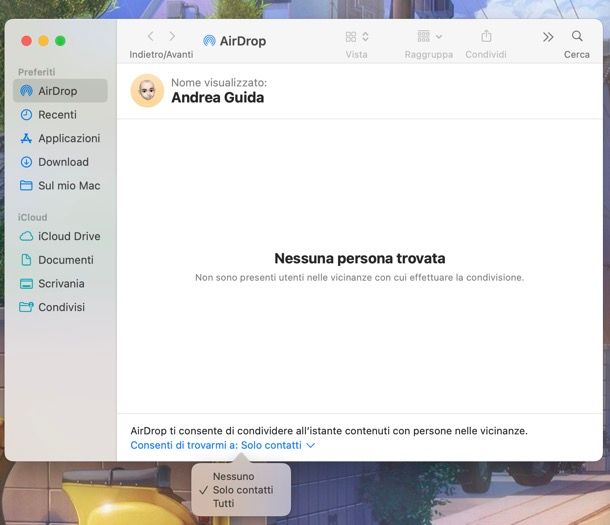Viewport: 610px width, 525px height.
Task: Click the cloud icon beside iCloud Drive
Action: [26, 236]
